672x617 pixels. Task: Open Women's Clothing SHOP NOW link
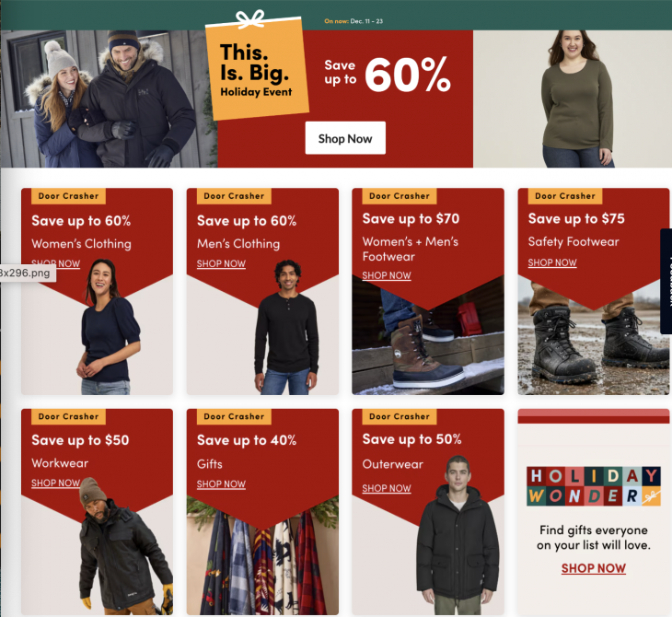(x=56, y=263)
